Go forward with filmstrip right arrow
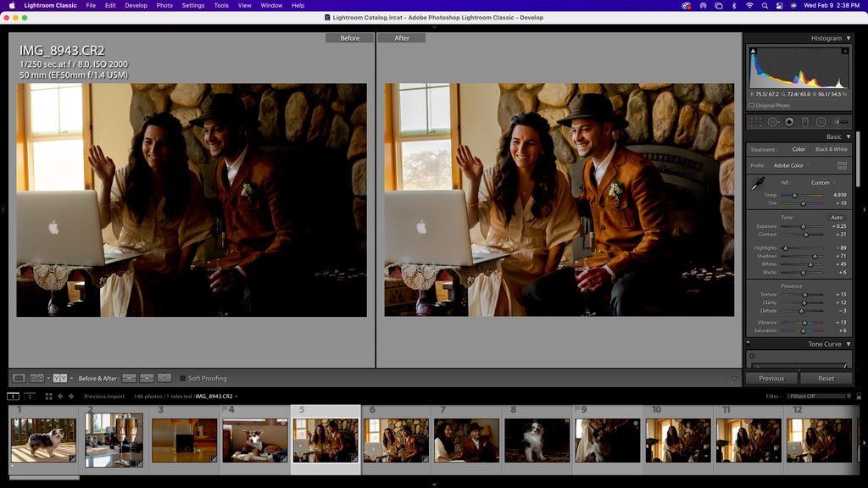This screenshot has width=868, height=488. pos(71,396)
